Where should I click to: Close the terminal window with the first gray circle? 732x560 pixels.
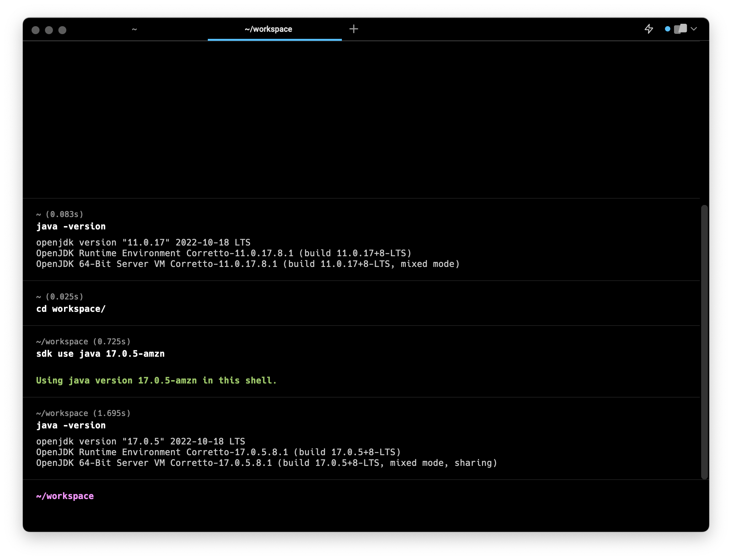pos(36,30)
